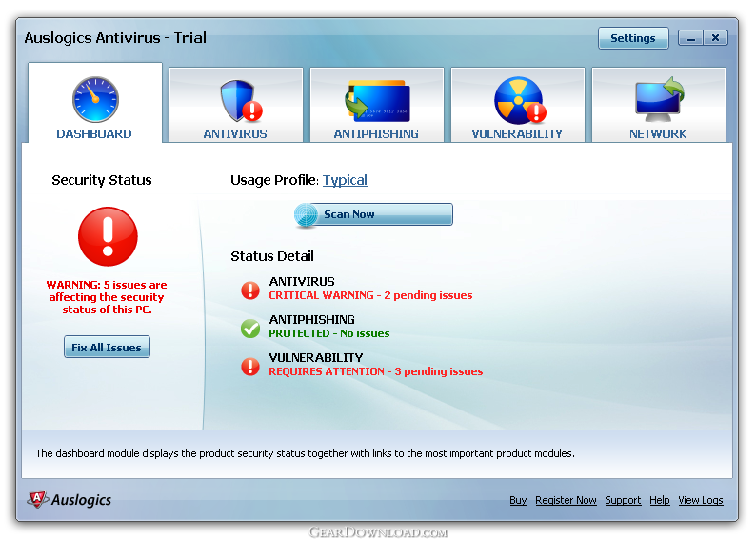
Task: Open the Settings button
Action: pos(633,38)
